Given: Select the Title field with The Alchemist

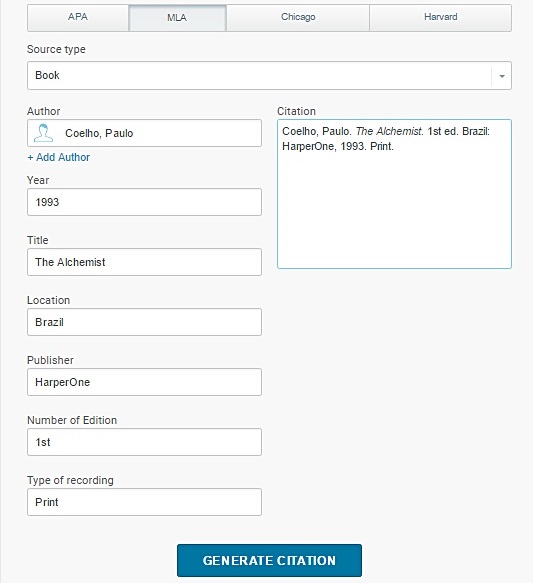Looking at the screenshot, I should [144, 262].
